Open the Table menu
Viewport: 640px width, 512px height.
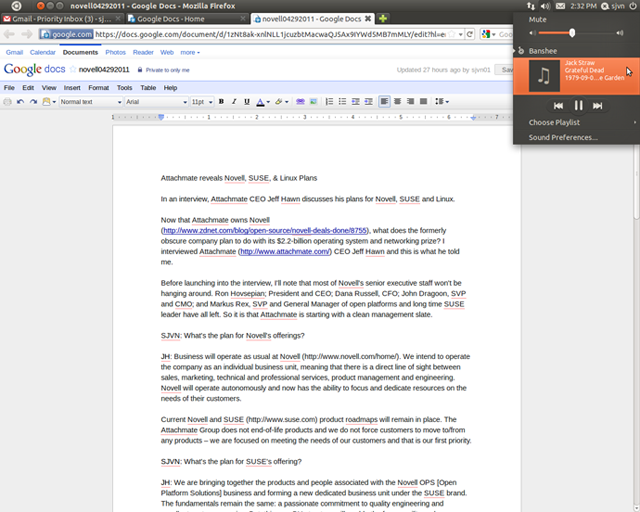[148, 88]
